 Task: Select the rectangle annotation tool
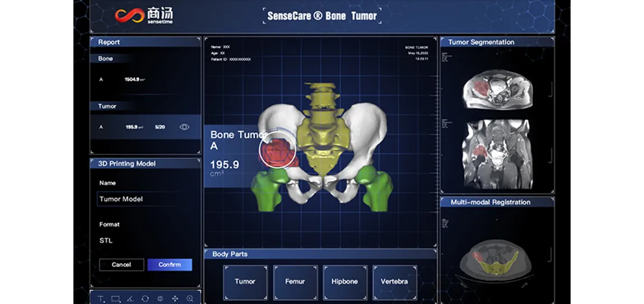point(116,298)
